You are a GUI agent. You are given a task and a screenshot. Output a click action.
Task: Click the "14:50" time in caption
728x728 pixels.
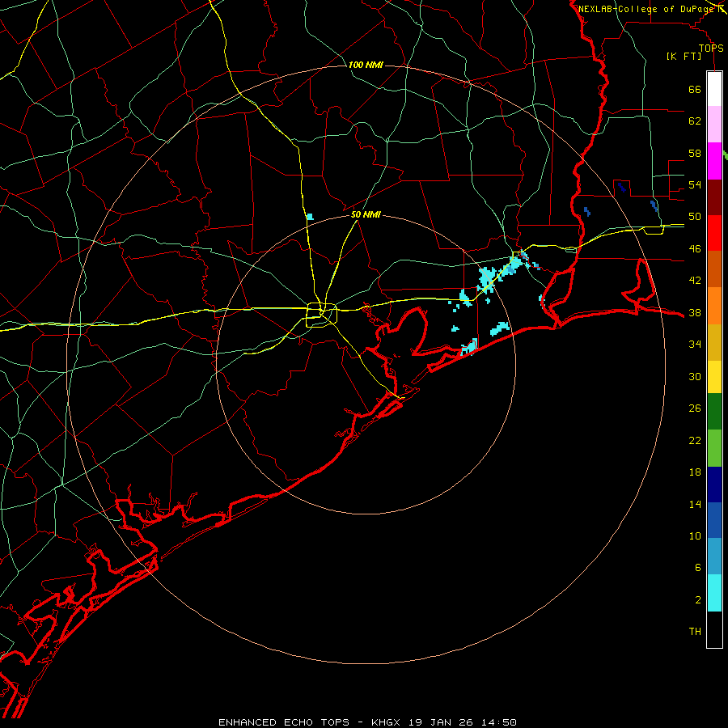[x=498, y=722]
